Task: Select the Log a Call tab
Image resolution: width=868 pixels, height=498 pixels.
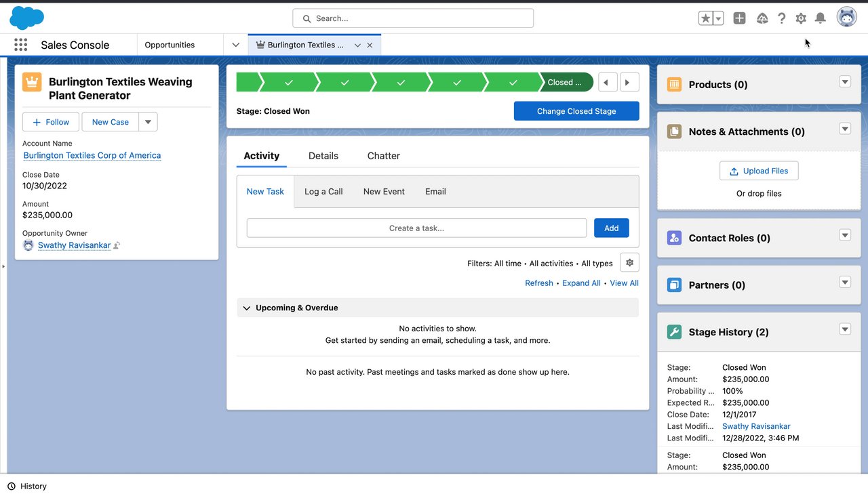Action: coord(323,192)
